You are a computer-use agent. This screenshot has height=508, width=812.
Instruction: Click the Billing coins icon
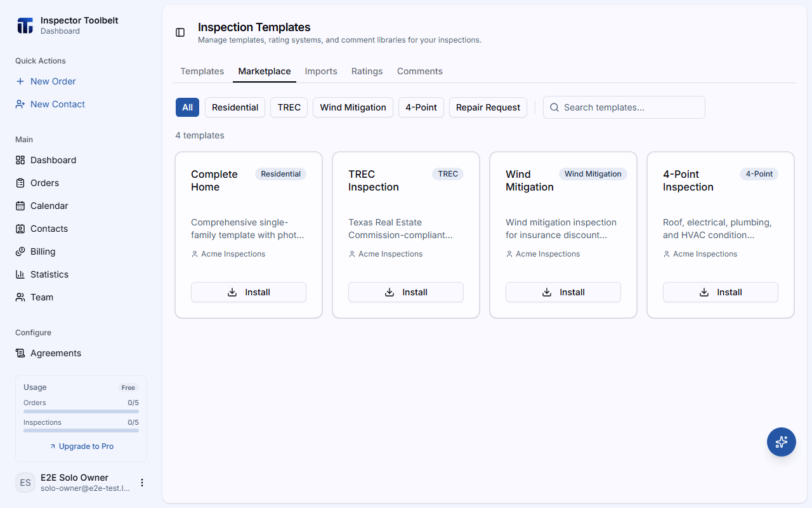[20, 251]
